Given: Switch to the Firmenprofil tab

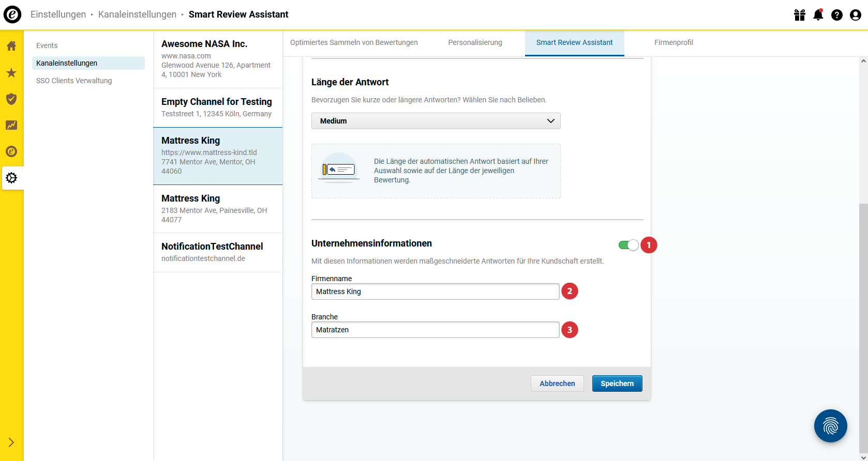Looking at the screenshot, I should coord(674,42).
